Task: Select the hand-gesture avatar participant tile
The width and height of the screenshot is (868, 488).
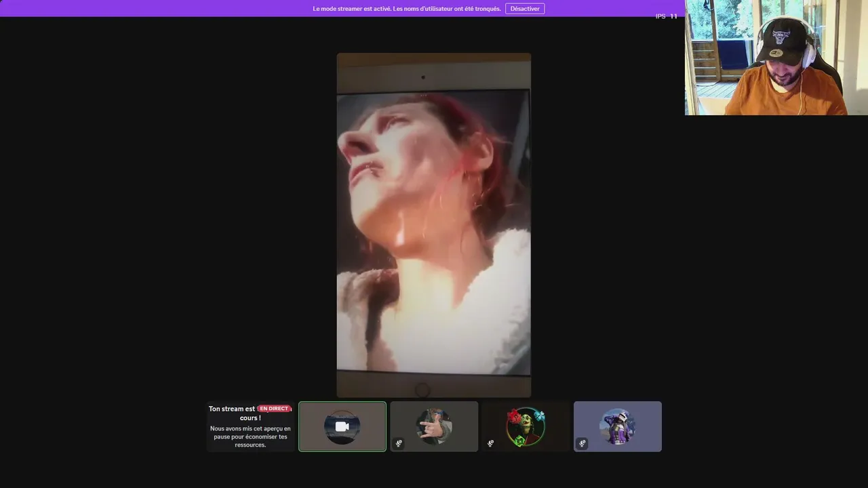Action: click(x=434, y=426)
